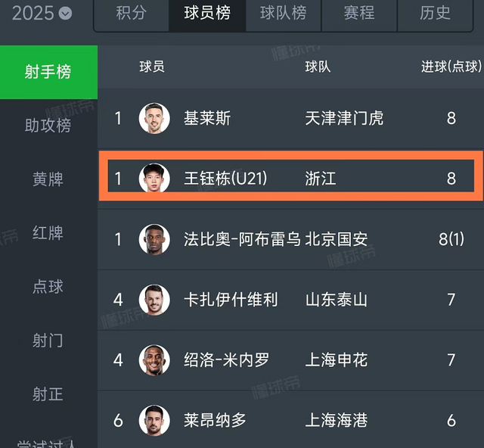Select 黄牌 in the sidebar
Screen dimensions: 484x448
(48, 179)
